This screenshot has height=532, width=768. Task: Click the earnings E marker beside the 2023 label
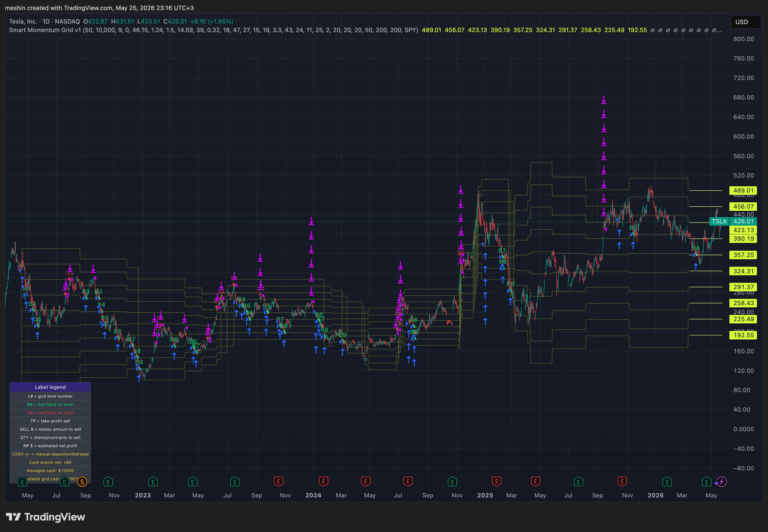153,482
